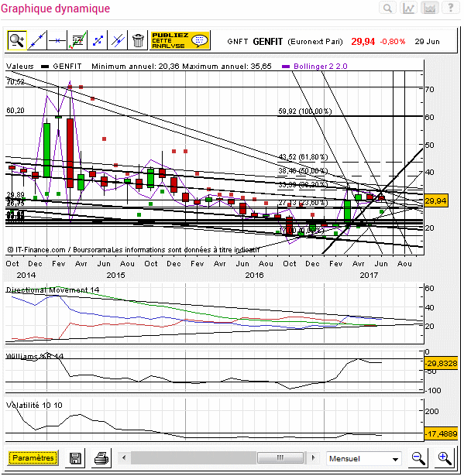Click the scrollbar right arrow
The image size is (464, 476).
[313, 457]
